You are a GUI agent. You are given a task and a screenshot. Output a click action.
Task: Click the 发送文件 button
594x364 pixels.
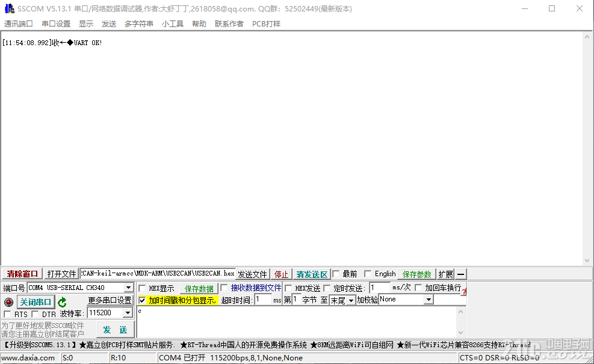[x=252, y=274]
